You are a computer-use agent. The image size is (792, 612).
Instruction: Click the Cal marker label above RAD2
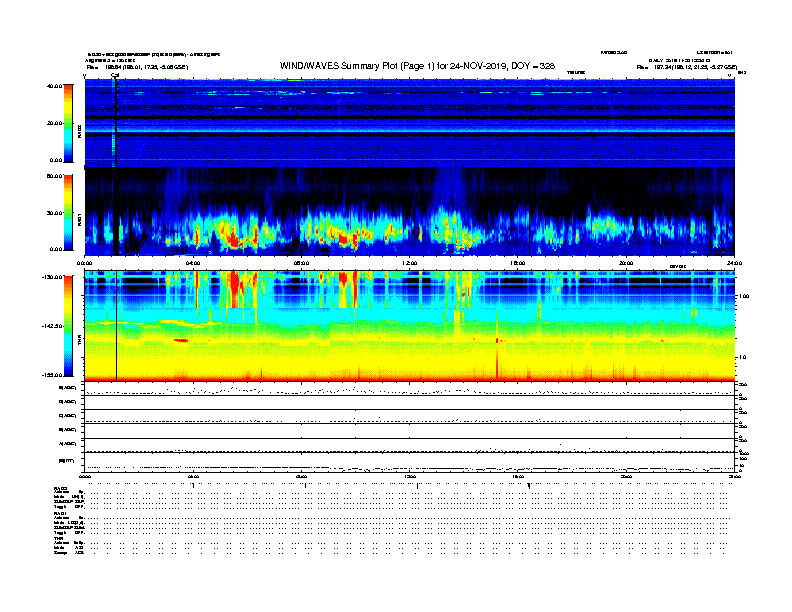[x=115, y=76]
